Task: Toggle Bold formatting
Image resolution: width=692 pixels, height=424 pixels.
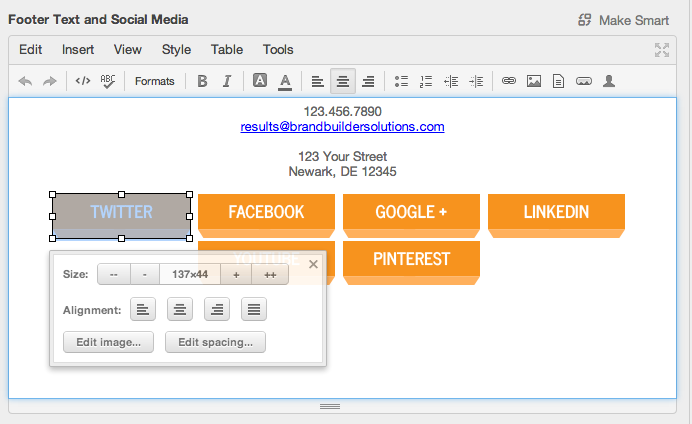Action: pyautogui.click(x=202, y=81)
